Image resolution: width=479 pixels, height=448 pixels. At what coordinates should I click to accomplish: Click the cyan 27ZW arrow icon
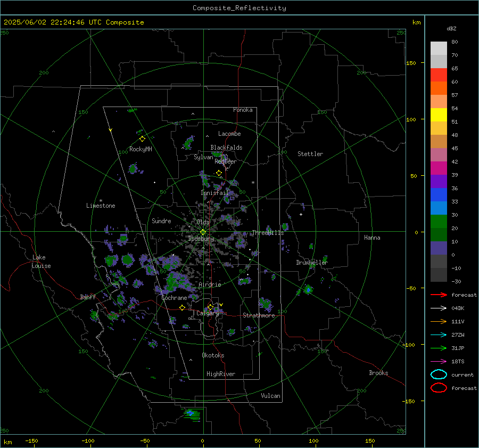click(x=439, y=335)
